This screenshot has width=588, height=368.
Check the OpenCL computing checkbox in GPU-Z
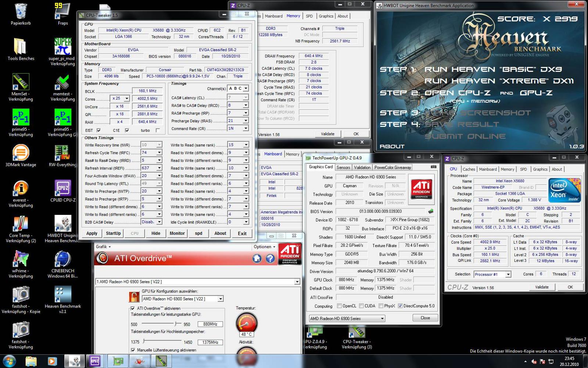339,306
